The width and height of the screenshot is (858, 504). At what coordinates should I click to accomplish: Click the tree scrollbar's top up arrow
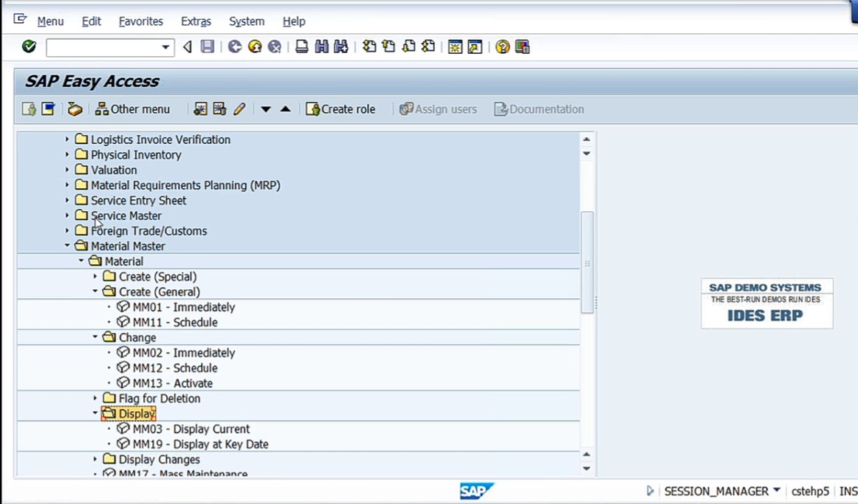point(586,139)
